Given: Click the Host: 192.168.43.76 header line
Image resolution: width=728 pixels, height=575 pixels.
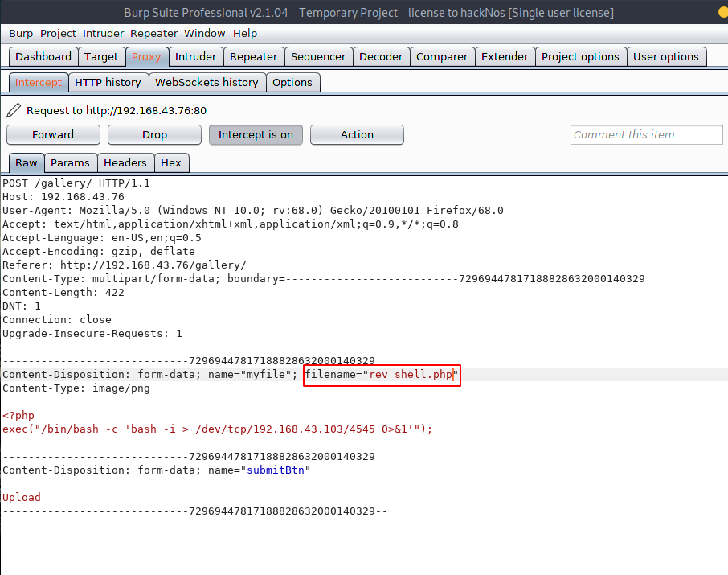Looking at the screenshot, I should pyautogui.click(x=63, y=197).
